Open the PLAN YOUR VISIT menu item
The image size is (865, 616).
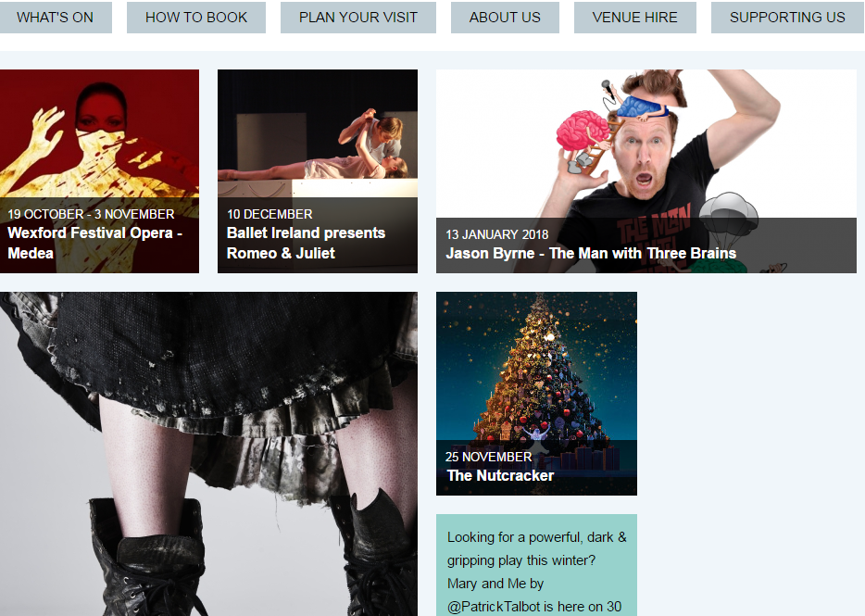[358, 17]
